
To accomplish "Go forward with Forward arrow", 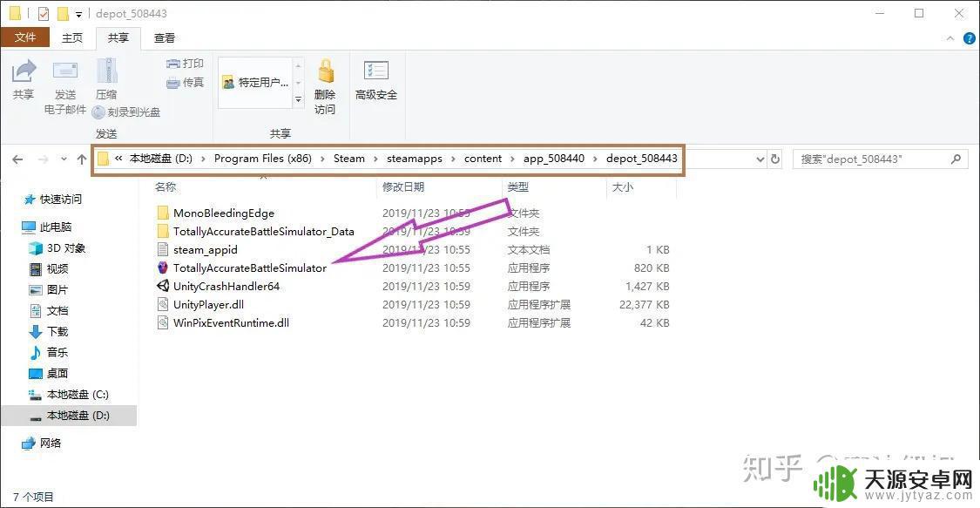I will coord(44,159).
